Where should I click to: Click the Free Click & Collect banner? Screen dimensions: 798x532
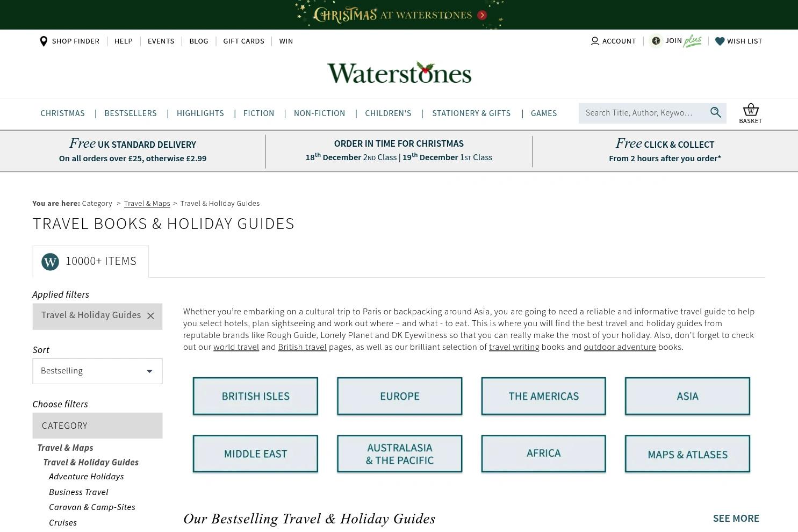pos(665,150)
